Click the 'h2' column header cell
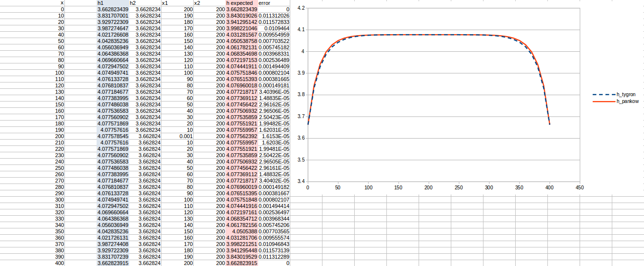Image resolution: width=644 pixels, height=266 pixels. (x=145, y=3)
